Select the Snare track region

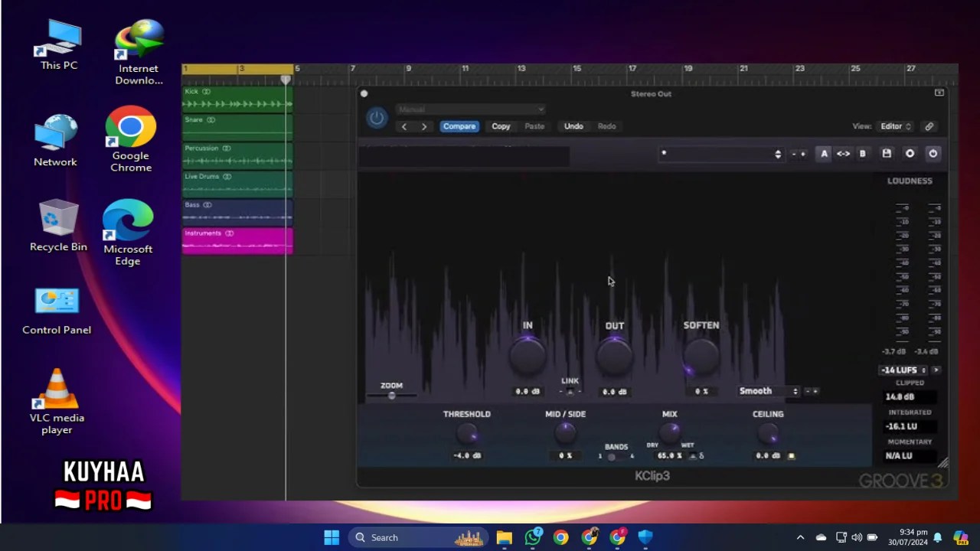237,127
